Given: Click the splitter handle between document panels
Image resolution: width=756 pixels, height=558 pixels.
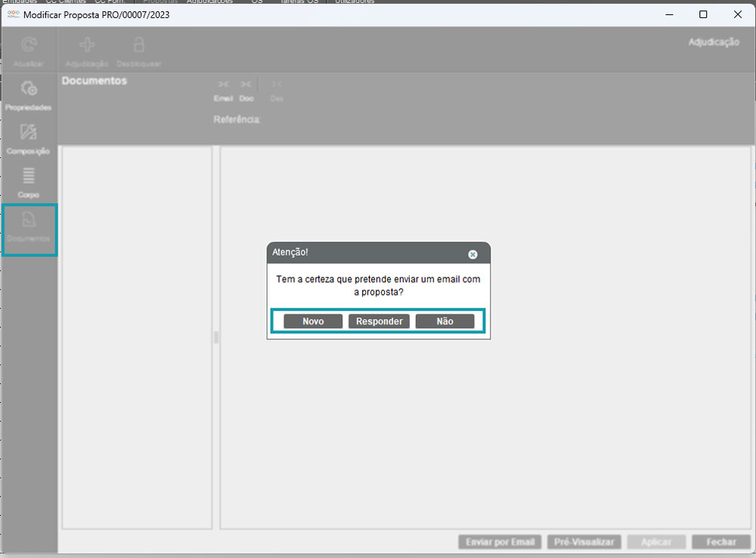Looking at the screenshot, I should [216, 337].
